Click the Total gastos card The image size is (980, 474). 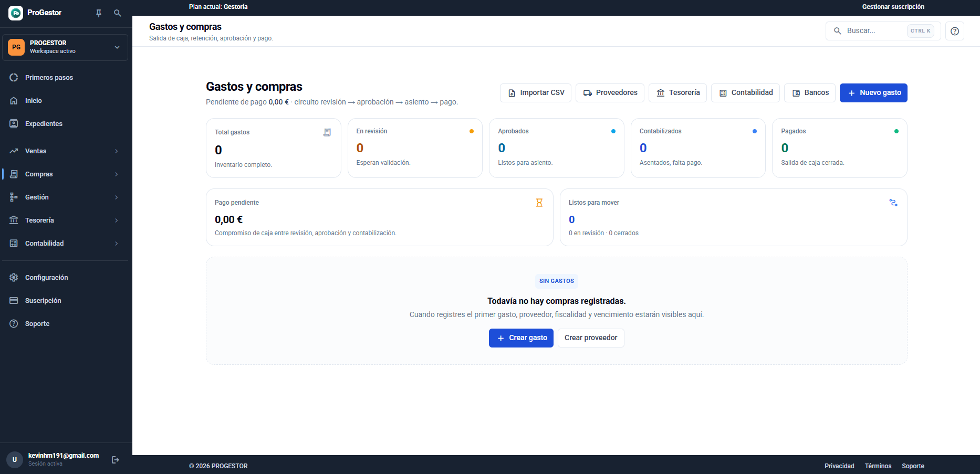pos(274,148)
